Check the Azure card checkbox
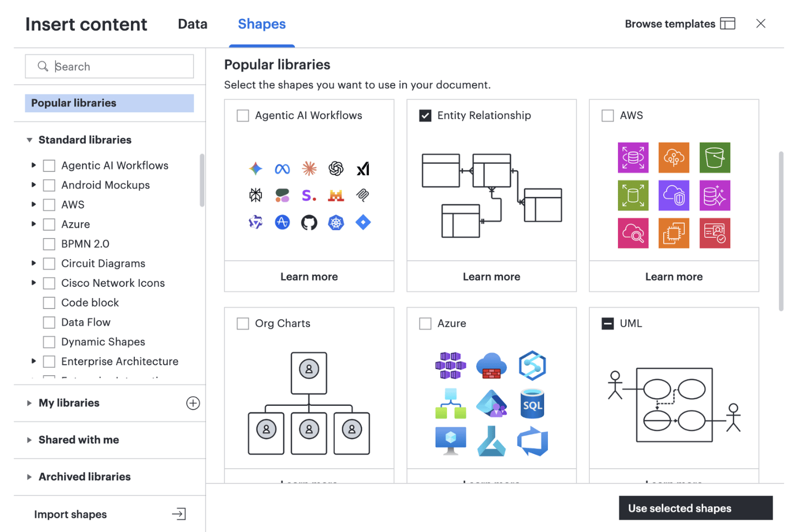Screen dimensions: 798x532 click(425, 323)
